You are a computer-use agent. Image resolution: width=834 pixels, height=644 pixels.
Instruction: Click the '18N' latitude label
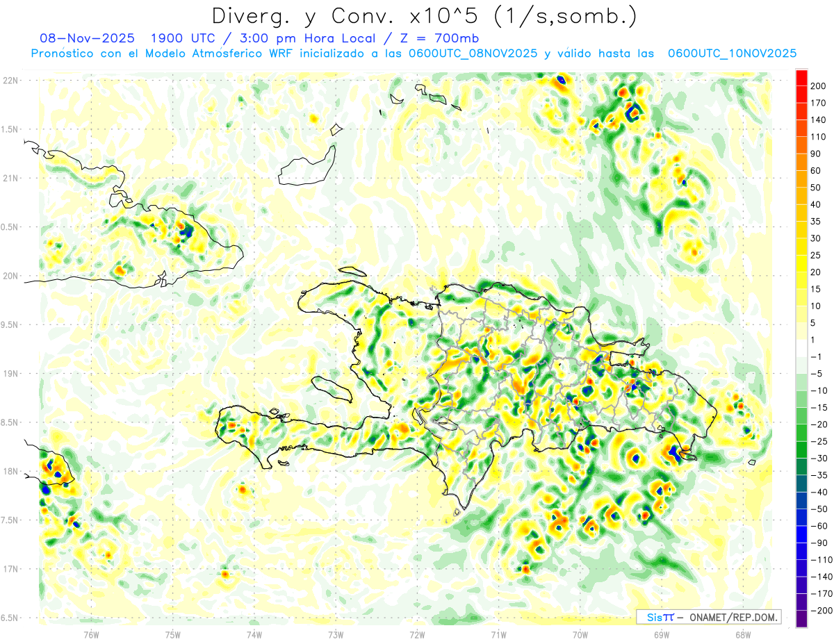[10, 472]
